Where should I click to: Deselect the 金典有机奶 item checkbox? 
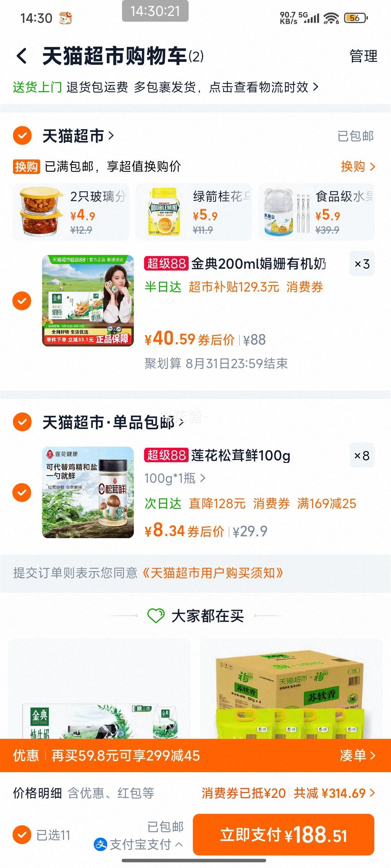(22, 301)
